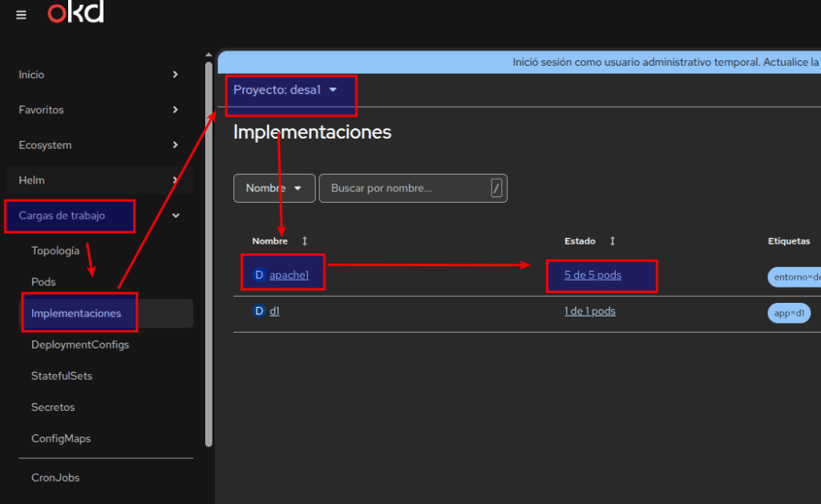This screenshot has width=821, height=504.
Task: Click the deployment icon next to apache1
Action: (259, 275)
